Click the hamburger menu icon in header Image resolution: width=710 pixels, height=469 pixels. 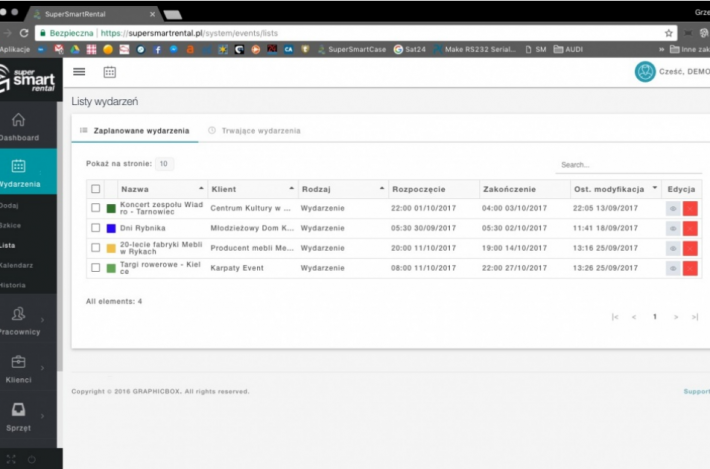click(x=79, y=72)
